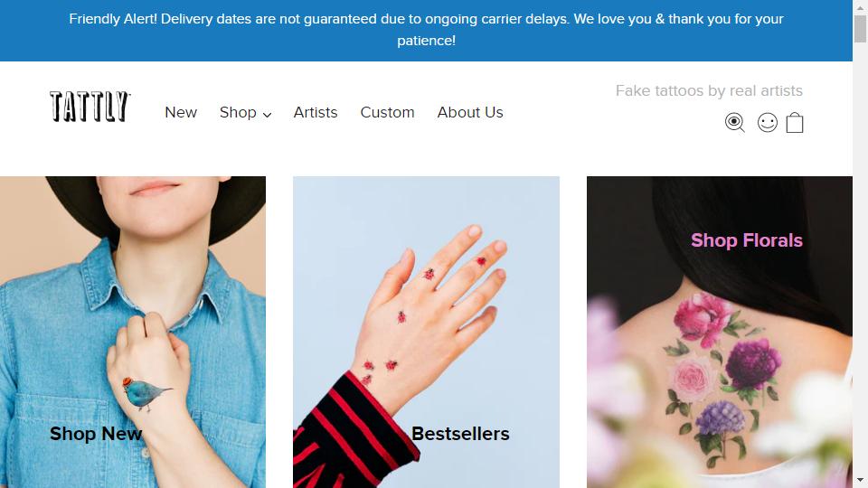Click the Tattly logo
This screenshot has width=868, height=488.
90,107
